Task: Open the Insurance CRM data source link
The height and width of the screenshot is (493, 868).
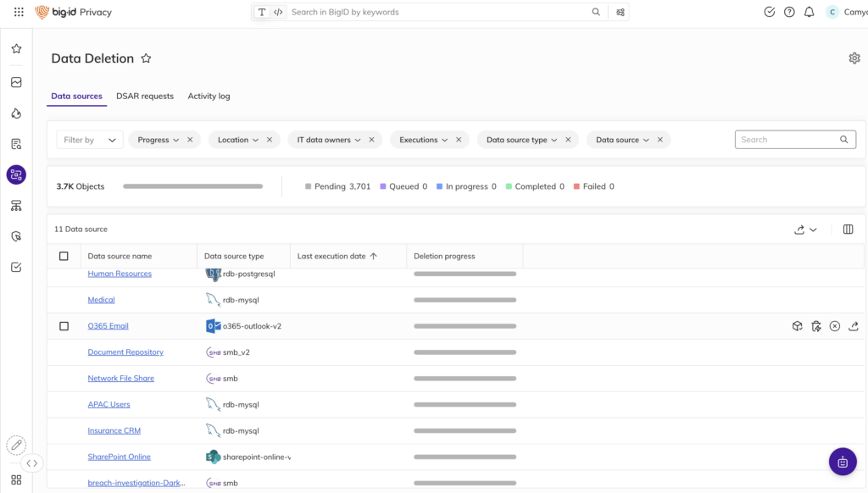Action: pyautogui.click(x=114, y=430)
